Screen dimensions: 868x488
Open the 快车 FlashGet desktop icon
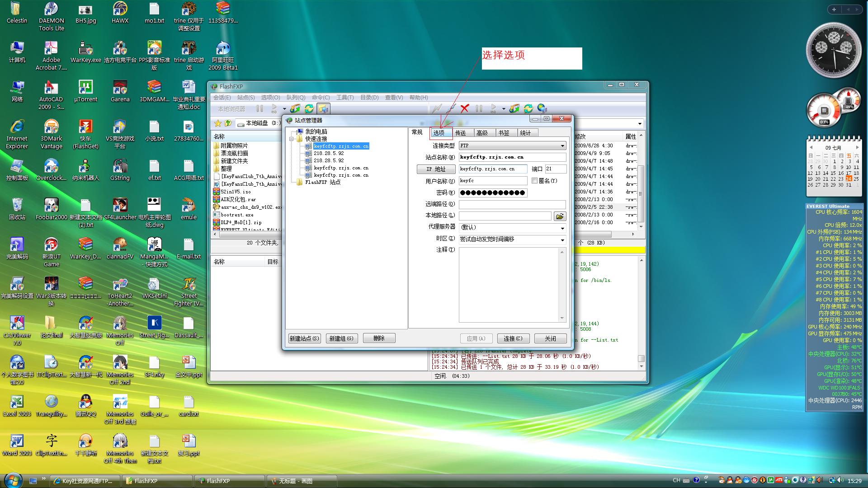click(x=85, y=134)
